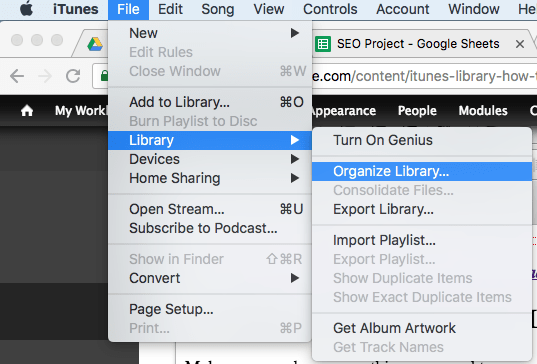Open Modules in admin bar
The width and height of the screenshot is (537, 364).
[x=483, y=111]
